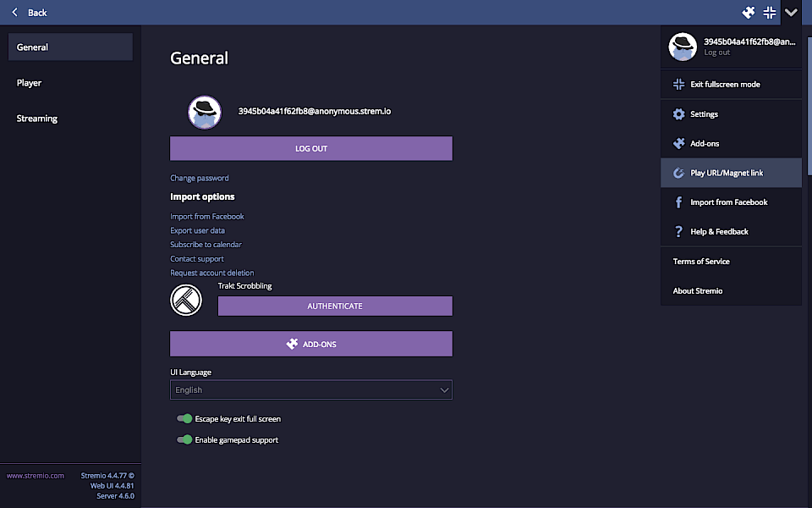Select the General settings section
The height and width of the screenshot is (508, 812).
tap(70, 47)
